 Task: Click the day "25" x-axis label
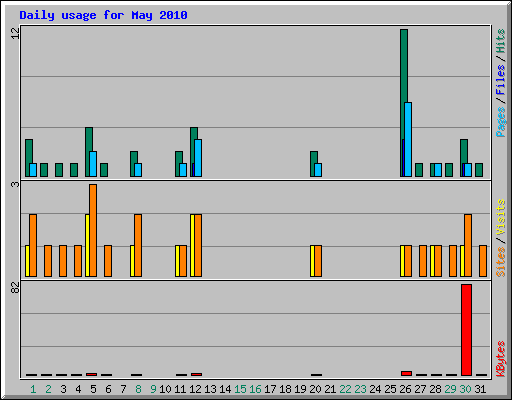click(x=390, y=389)
